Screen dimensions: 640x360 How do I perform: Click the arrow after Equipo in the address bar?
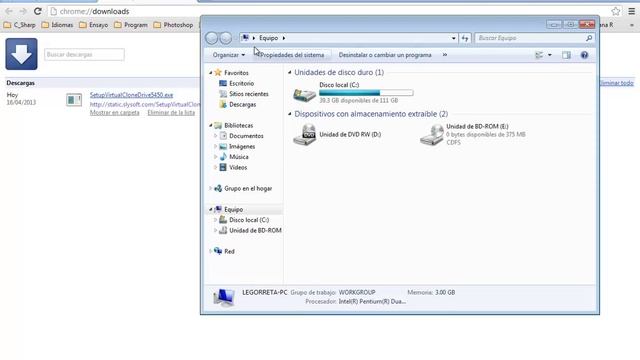point(284,38)
